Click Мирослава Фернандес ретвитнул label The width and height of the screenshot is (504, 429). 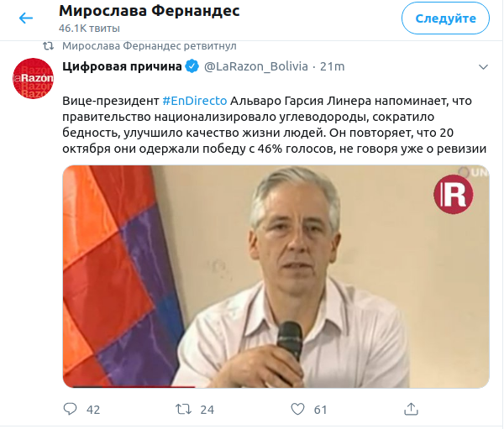point(150,46)
